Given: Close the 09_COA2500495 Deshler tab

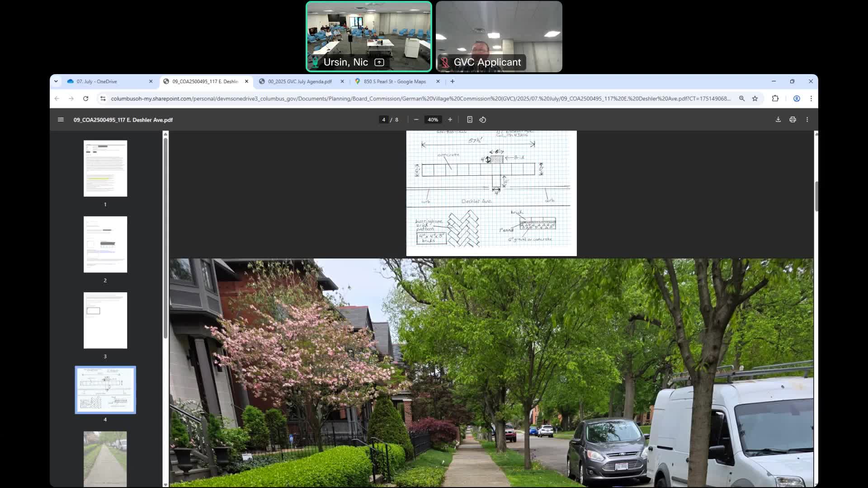Looking at the screenshot, I should pyautogui.click(x=246, y=81).
